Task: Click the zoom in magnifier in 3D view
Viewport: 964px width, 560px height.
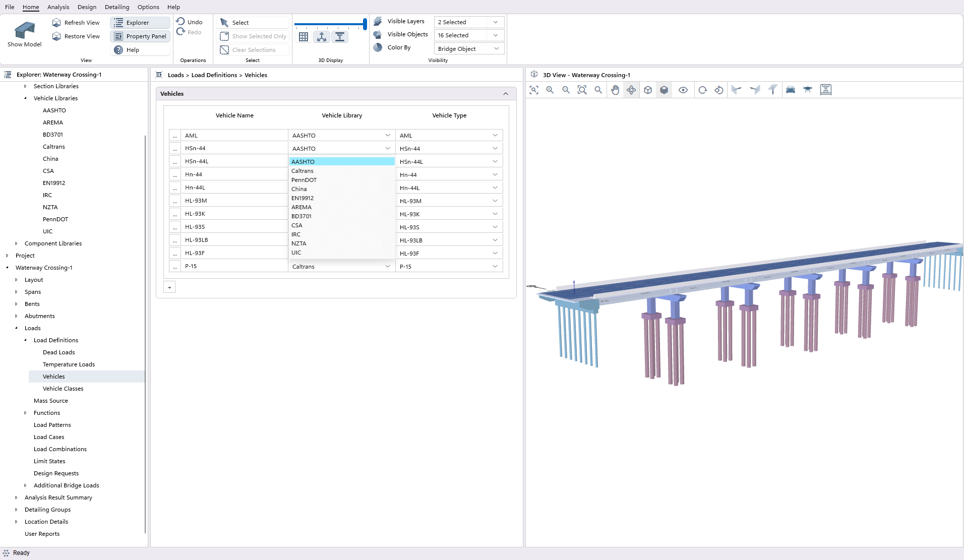Action: [550, 90]
